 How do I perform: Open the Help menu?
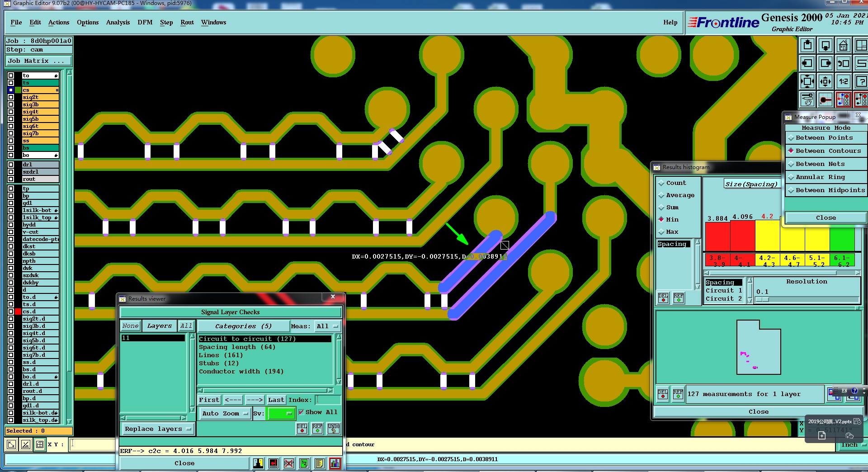(670, 22)
